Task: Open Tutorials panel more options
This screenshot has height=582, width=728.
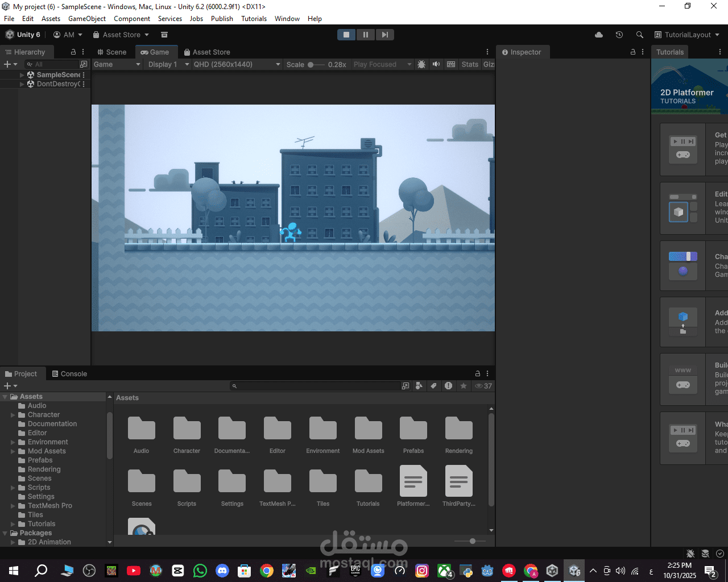Action: tap(720, 52)
